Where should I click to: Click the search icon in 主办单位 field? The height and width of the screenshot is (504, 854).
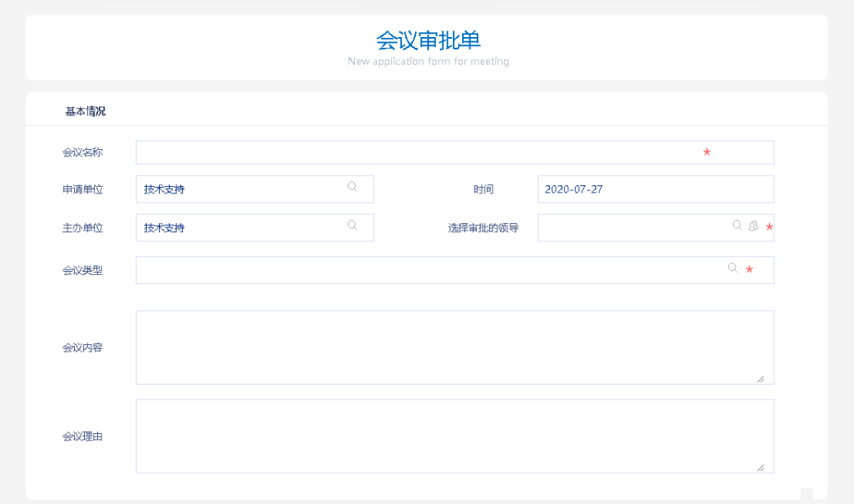(x=352, y=225)
